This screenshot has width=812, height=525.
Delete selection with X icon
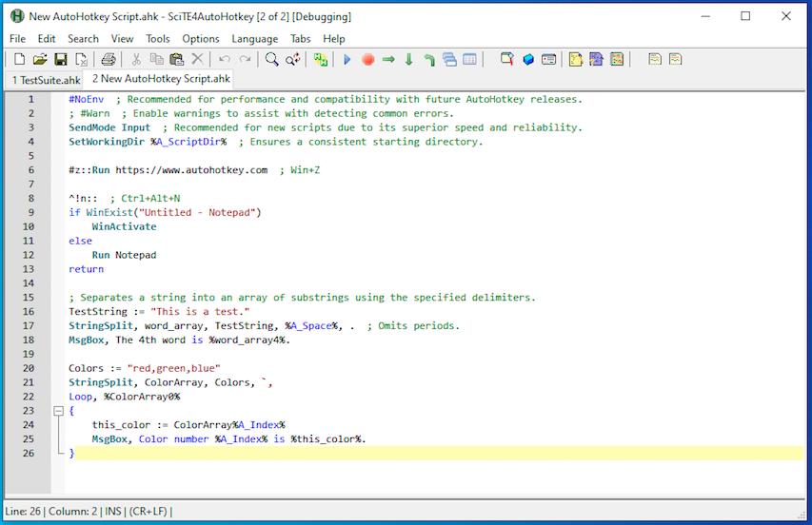point(197,60)
